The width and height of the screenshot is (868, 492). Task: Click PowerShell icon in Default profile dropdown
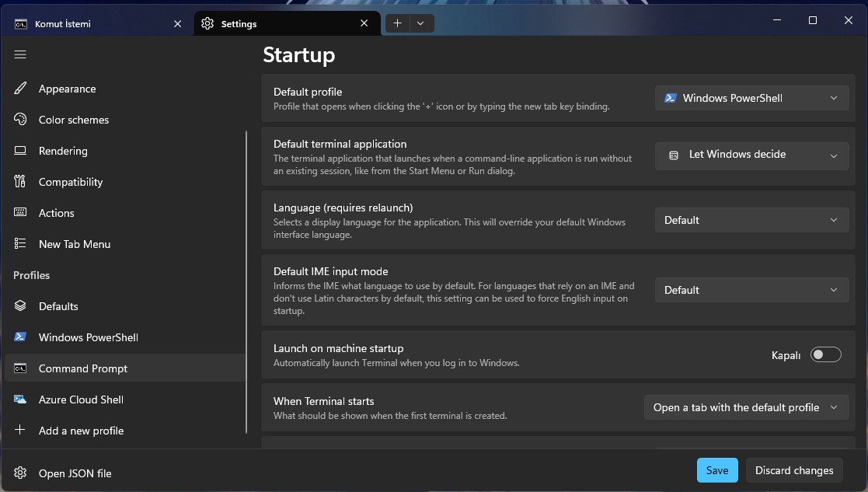coord(671,98)
